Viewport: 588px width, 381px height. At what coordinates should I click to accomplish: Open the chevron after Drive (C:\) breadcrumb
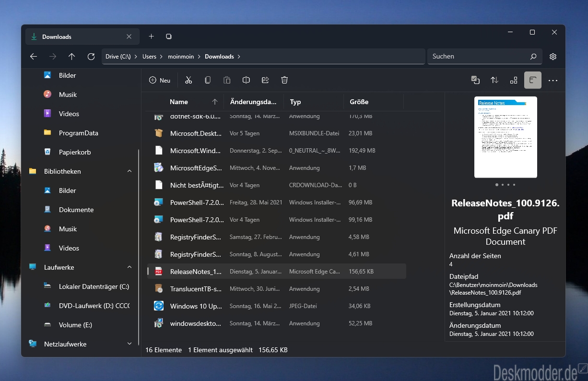click(136, 57)
